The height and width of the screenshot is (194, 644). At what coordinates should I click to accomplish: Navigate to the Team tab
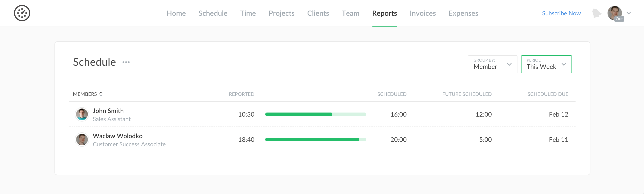(x=350, y=13)
